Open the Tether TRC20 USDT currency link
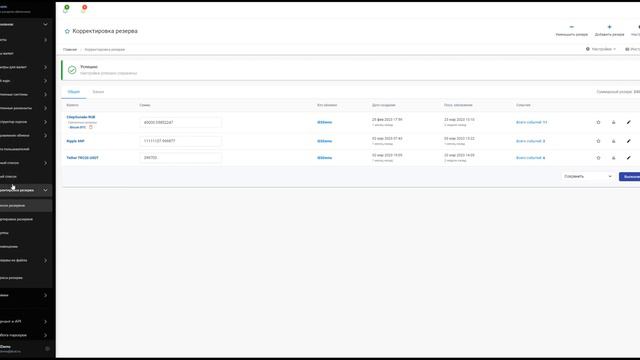The height and width of the screenshot is (360, 640). [x=82, y=158]
